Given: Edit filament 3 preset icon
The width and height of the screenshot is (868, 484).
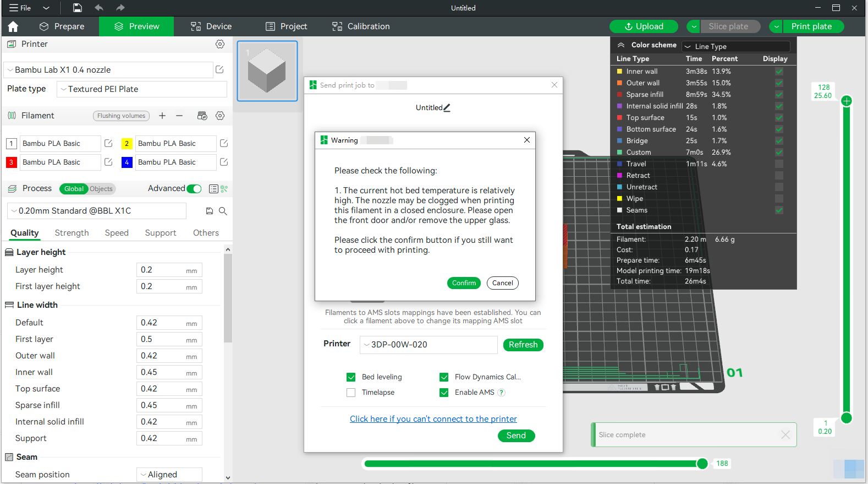Looking at the screenshot, I should (108, 162).
